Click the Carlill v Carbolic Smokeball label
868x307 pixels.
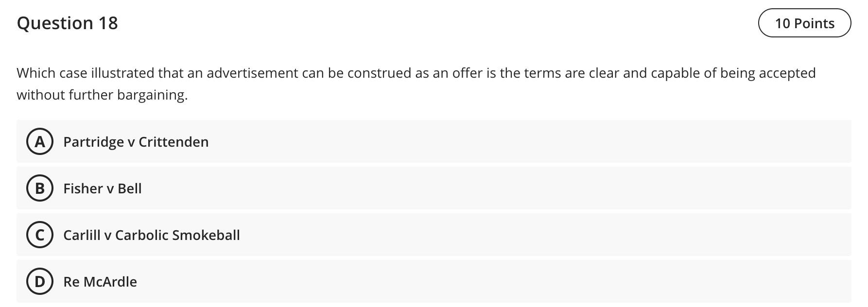152,235
